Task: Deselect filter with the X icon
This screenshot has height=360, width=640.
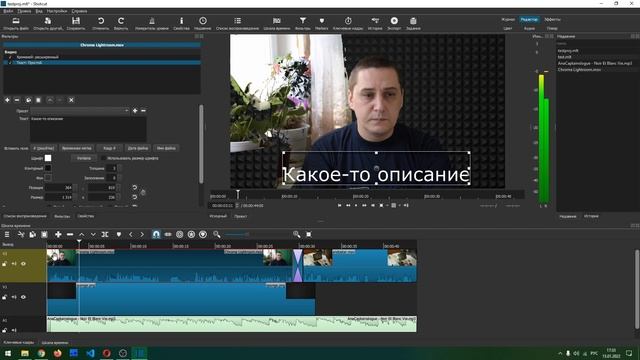Action: (71, 100)
